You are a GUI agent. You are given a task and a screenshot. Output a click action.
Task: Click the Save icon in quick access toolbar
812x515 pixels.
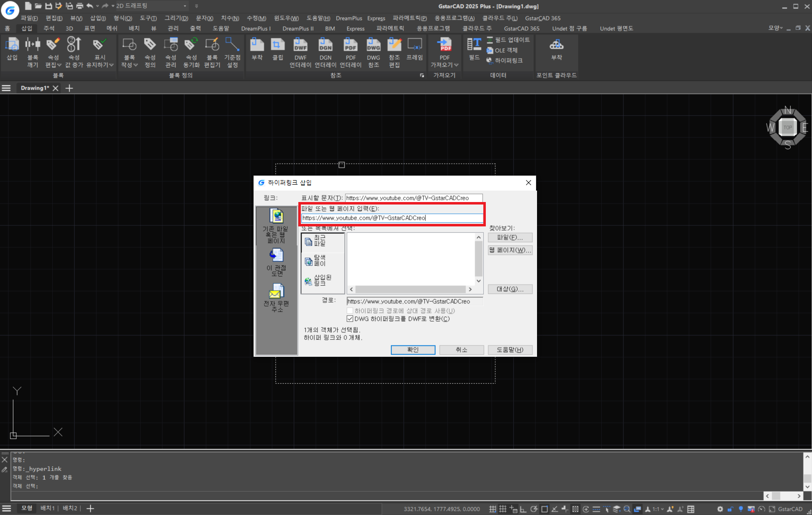48,6
